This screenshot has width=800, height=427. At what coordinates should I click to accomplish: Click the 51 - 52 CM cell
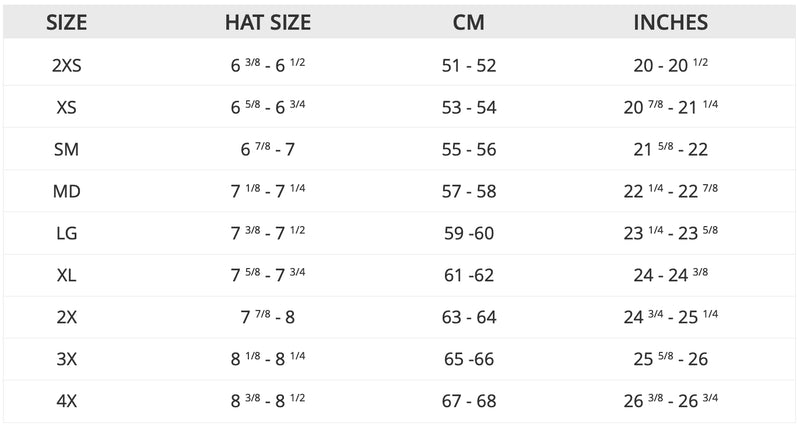(x=468, y=66)
